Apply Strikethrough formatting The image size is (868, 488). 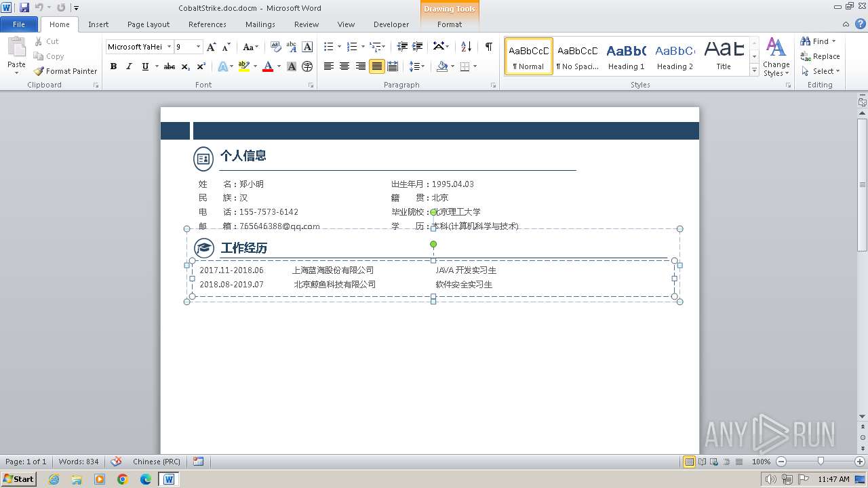point(170,66)
